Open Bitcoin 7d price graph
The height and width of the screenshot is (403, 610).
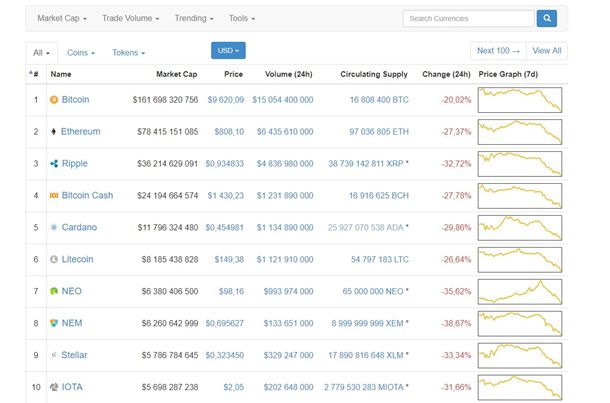tap(520, 100)
